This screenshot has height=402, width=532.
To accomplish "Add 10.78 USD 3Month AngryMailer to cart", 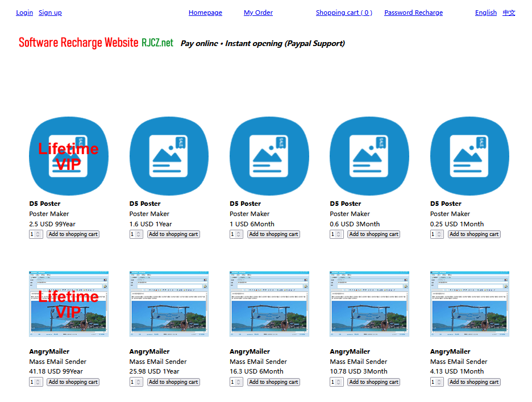I will click(373, 382).
